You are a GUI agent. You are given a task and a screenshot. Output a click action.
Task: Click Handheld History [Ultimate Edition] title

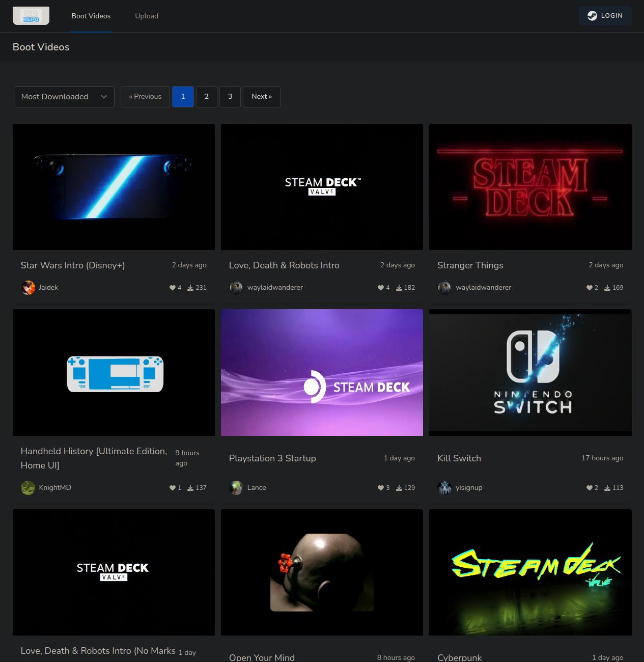pos(94,458)
